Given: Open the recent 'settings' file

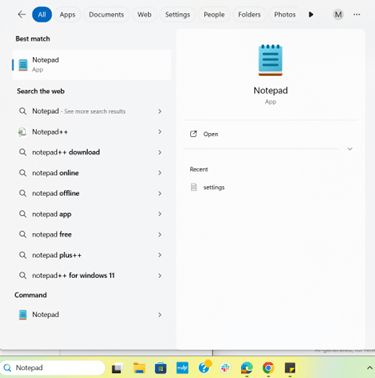Looking at the screenshot, I should pyautogui.click(x=214, y=187).
